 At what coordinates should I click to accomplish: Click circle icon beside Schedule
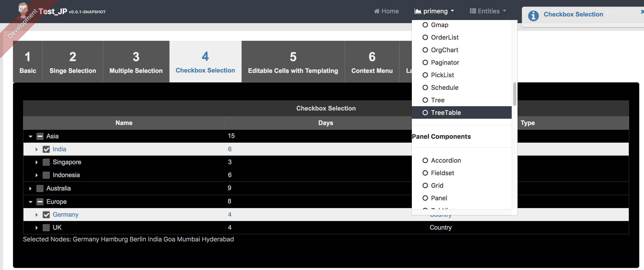(x=425, y=88)
